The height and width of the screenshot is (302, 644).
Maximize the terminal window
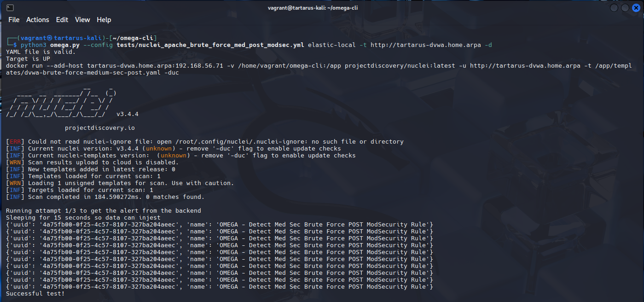point(625,8)
